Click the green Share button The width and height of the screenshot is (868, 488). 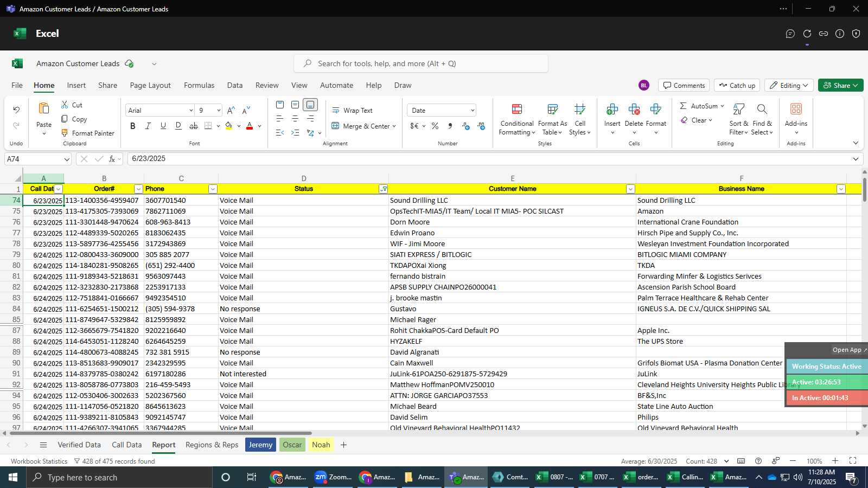click(840, 85)
